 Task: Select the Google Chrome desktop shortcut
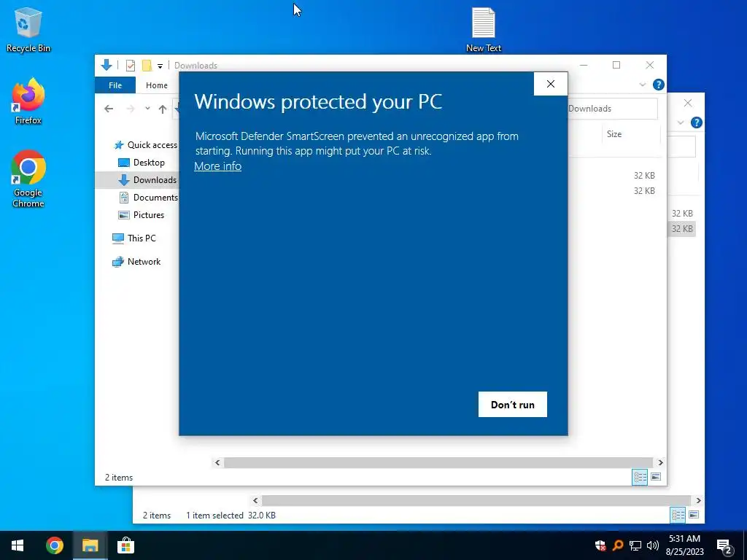pyautogui.click(x=28, y=179)
